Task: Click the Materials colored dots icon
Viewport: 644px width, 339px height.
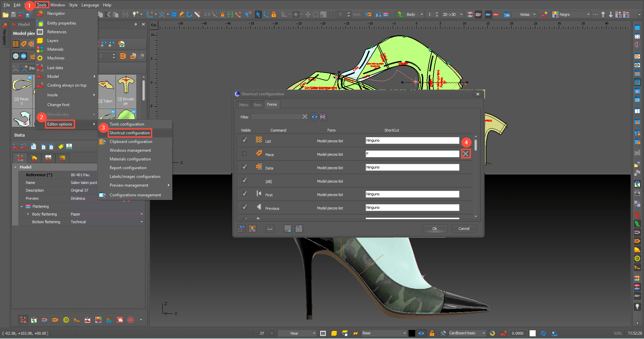Action: 40,49
